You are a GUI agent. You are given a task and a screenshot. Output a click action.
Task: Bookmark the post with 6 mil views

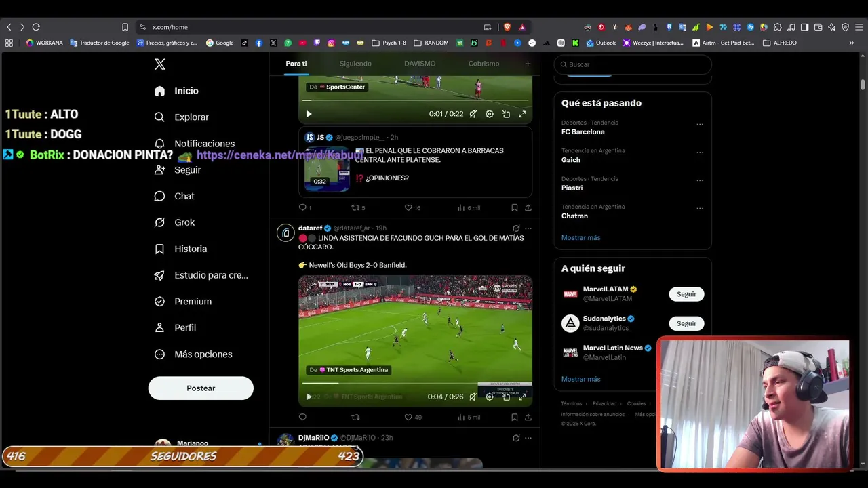(514, 208)
